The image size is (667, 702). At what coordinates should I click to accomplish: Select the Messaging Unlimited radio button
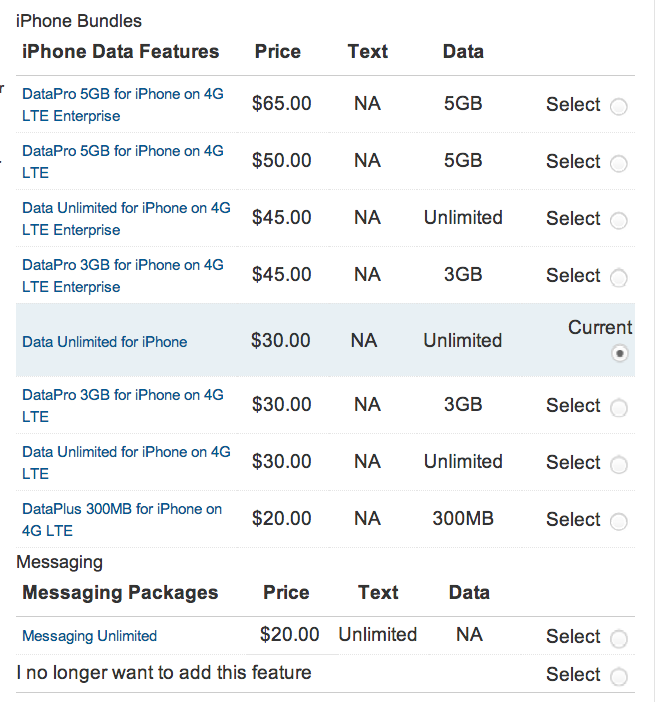pos(619,638)
